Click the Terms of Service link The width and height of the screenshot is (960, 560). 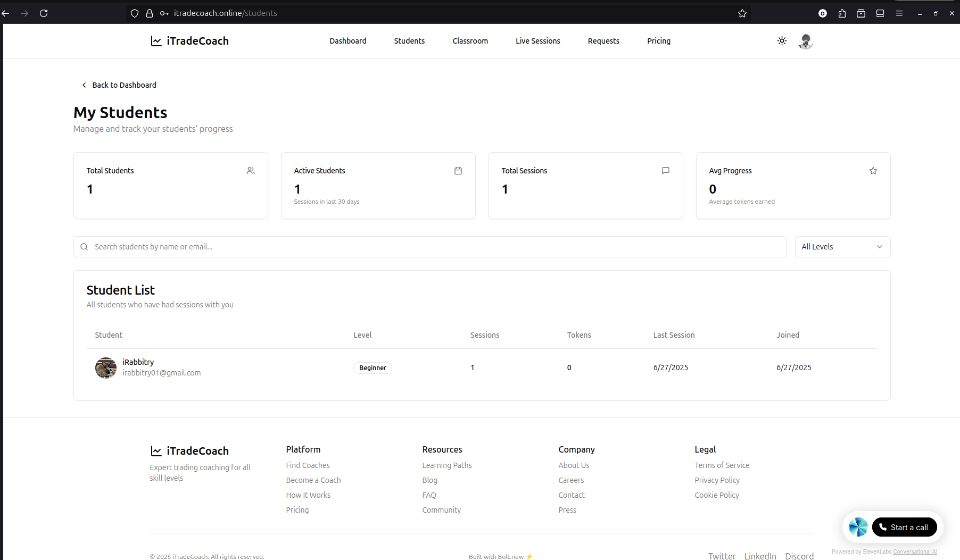[722, 465]
